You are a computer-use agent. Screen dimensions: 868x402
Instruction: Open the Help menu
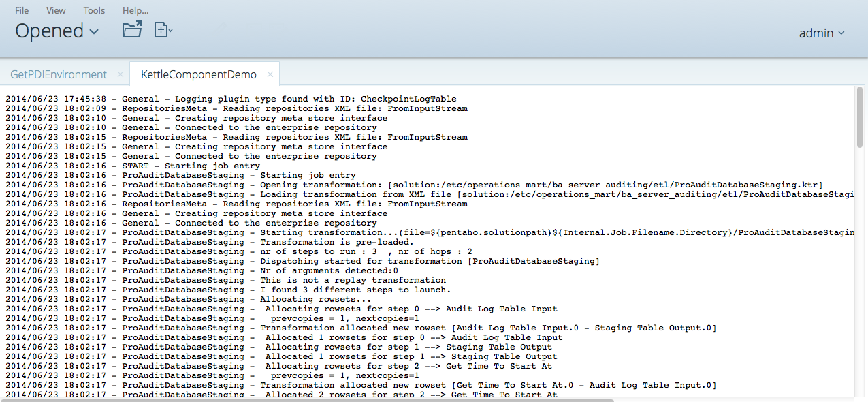pyautogui.click(x=135, y=10)
